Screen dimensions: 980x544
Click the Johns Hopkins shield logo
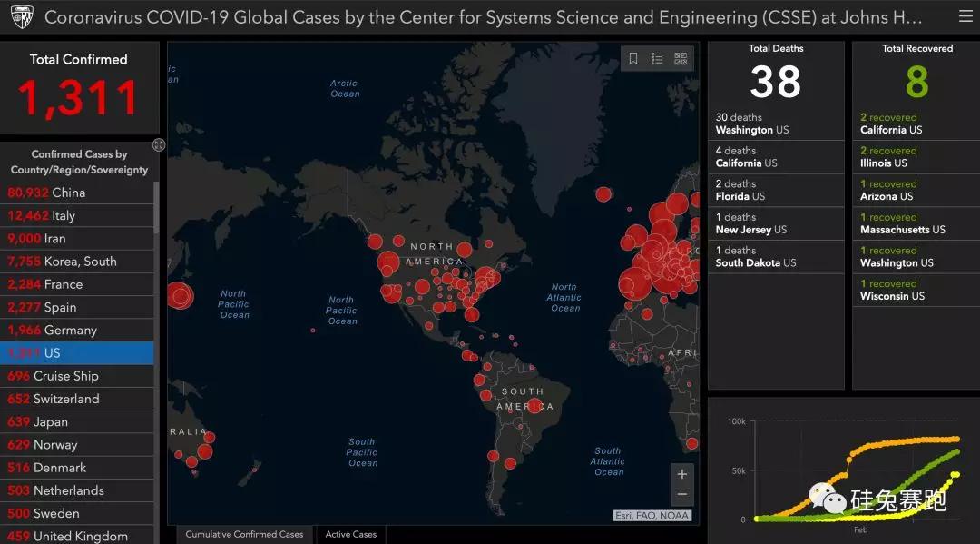(x=21, y=17)
